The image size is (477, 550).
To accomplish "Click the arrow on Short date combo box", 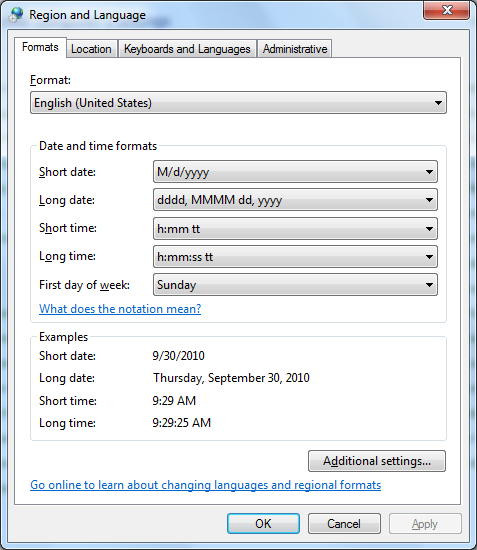I will coord(429,172).
